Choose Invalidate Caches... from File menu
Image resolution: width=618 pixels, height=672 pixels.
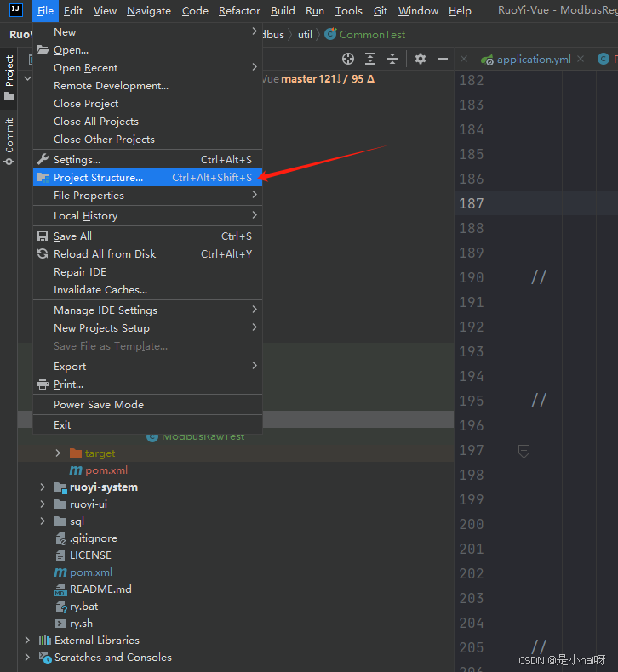[147, 290]
